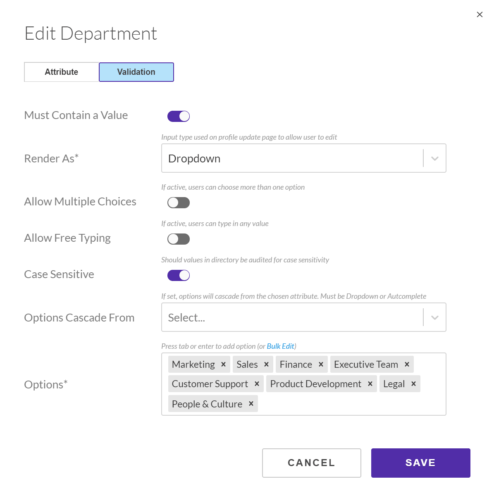Expand the Options Cascade From chevron
This screenshot has width=494, height=500.
[435, 317]
